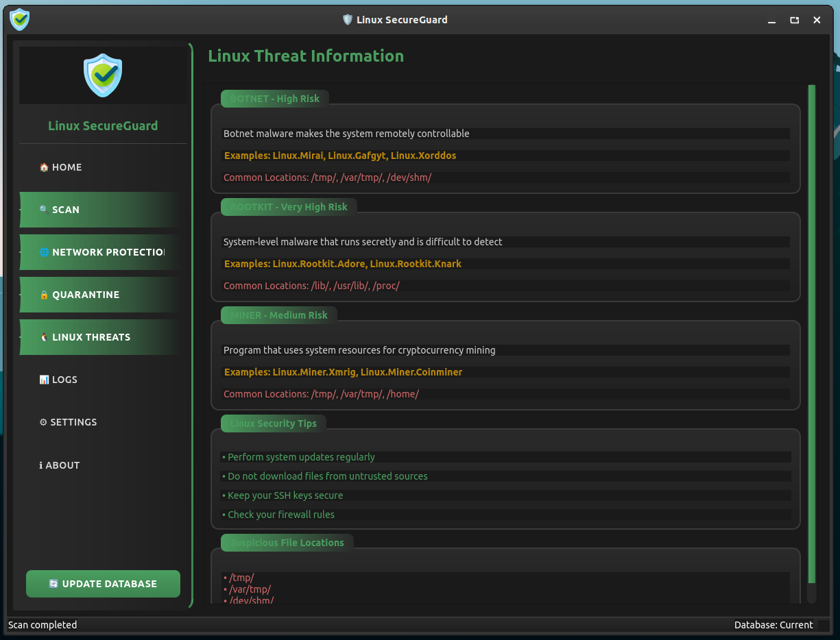Click the large shield logo in the sidebar
The image size is (840, 640).
tap(103, 75)
